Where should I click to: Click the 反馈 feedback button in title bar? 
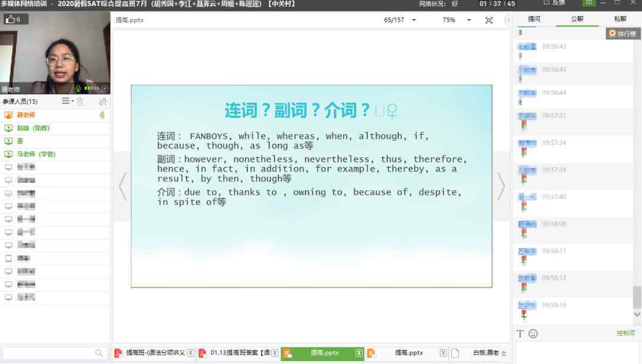pos(554,3)
